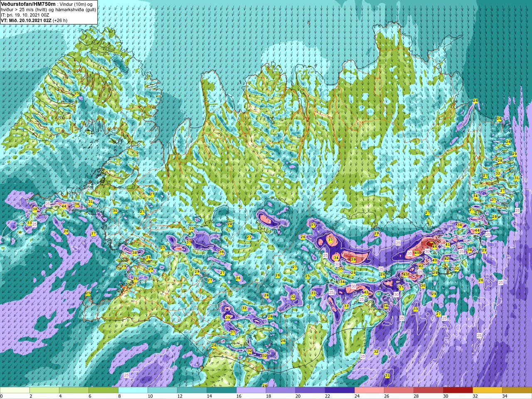Select the light lavender 16–18 legend swatch

(x=251, y=390)
